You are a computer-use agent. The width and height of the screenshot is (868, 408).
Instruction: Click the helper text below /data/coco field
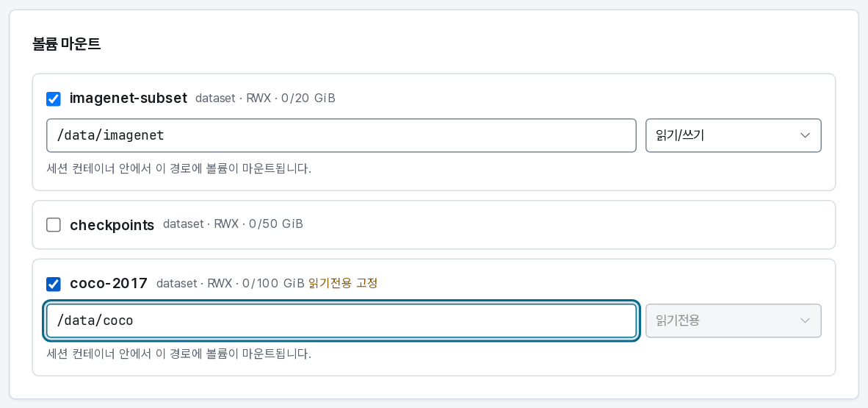tap(178, 353)
